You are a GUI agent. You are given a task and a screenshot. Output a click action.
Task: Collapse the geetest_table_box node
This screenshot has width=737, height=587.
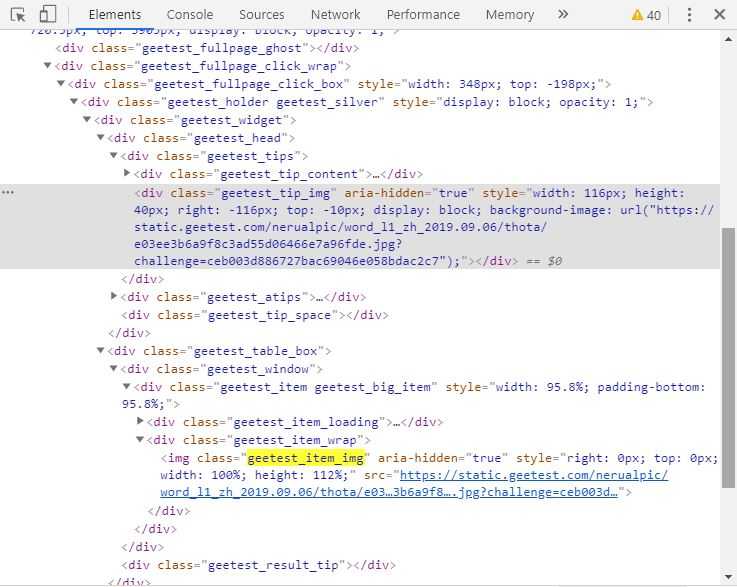tap(100, 350)
